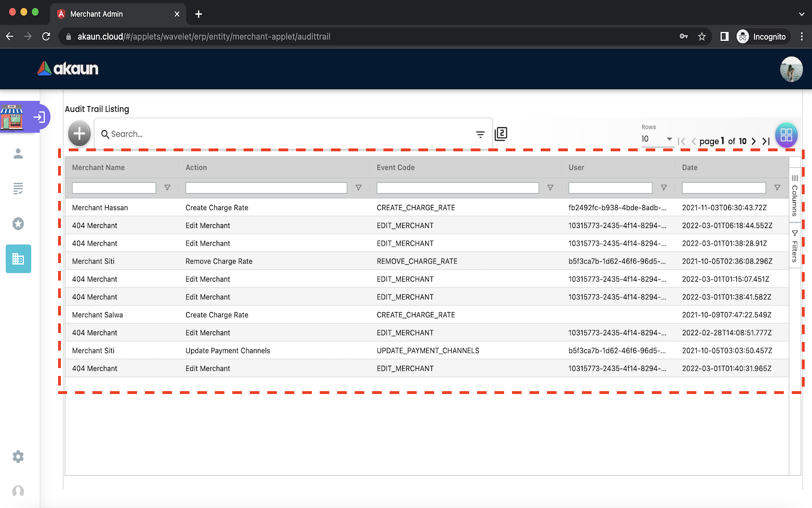The height and width of the screenshot is (508, 812).
Task: Go to next page of results
Action: click(x=753, y=141)
